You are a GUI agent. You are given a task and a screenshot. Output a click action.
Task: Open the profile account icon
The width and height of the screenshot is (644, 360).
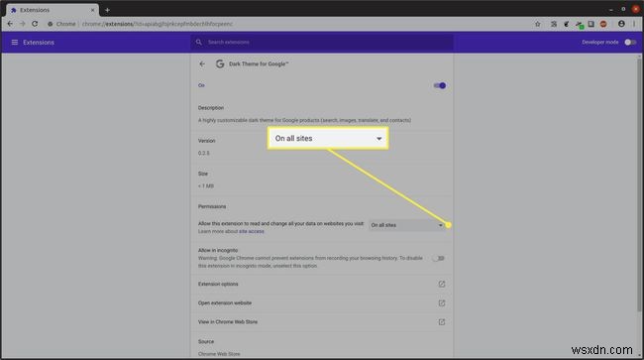coord(621,24)
